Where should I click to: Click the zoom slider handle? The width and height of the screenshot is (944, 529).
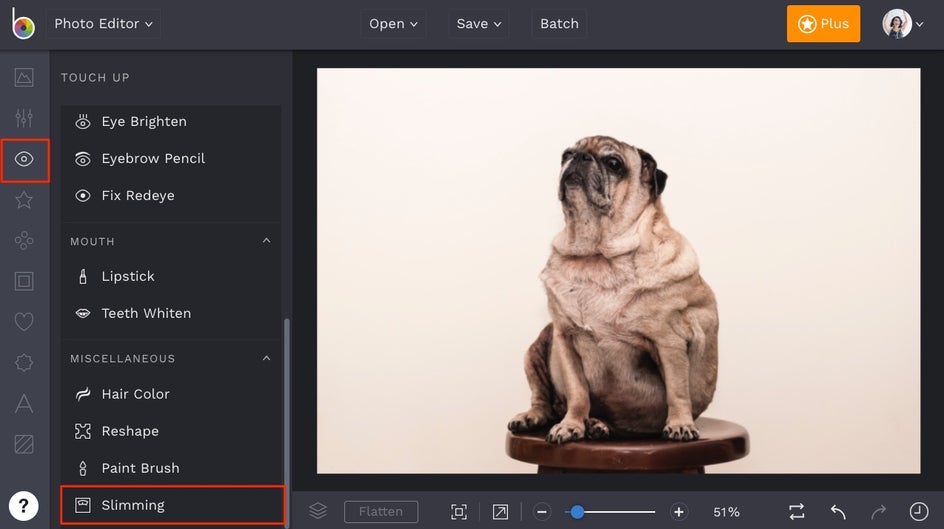click(577, 512)
